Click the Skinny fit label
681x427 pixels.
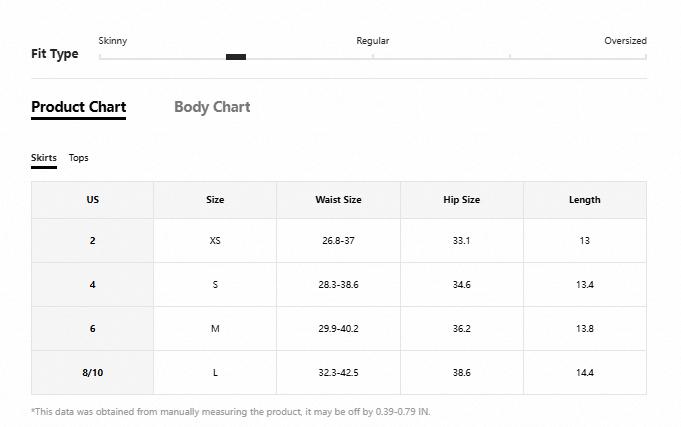pos(112,41)
